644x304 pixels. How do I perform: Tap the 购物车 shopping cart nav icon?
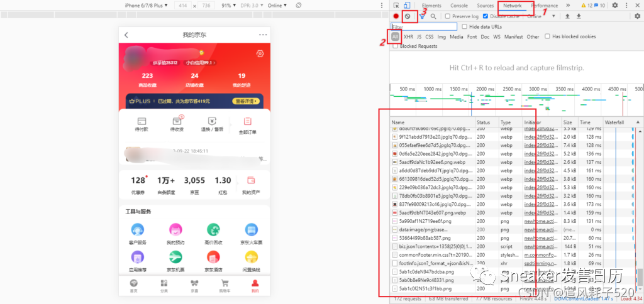(225, 286)
